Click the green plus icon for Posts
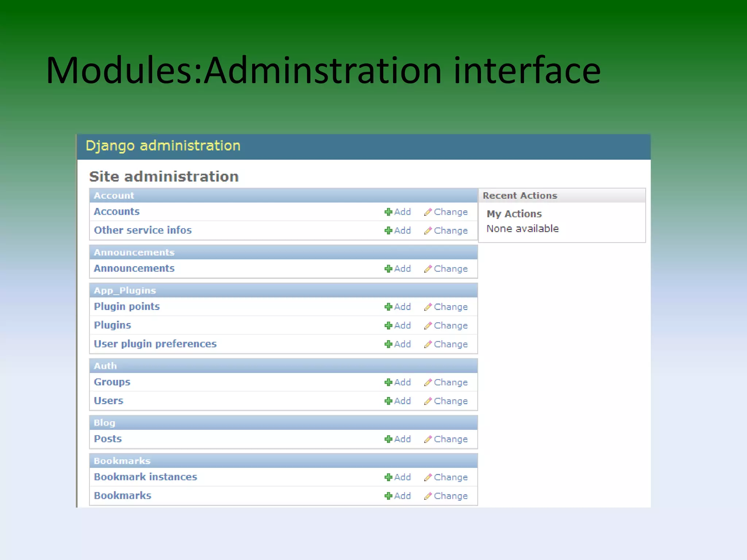 [388, 439]
